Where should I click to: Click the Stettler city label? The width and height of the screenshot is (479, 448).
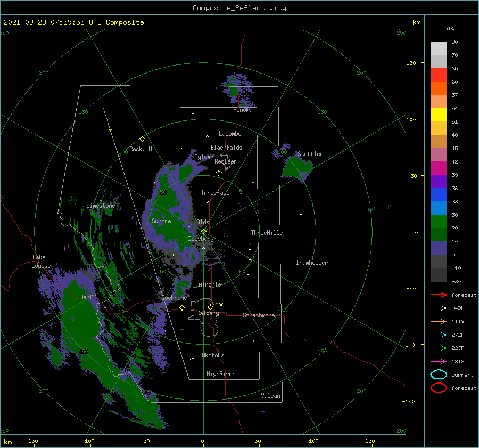(x=310, y=154)
